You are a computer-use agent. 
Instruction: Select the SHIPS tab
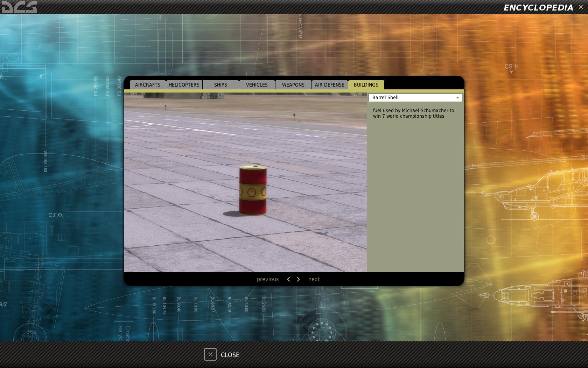tap(220, 85)
